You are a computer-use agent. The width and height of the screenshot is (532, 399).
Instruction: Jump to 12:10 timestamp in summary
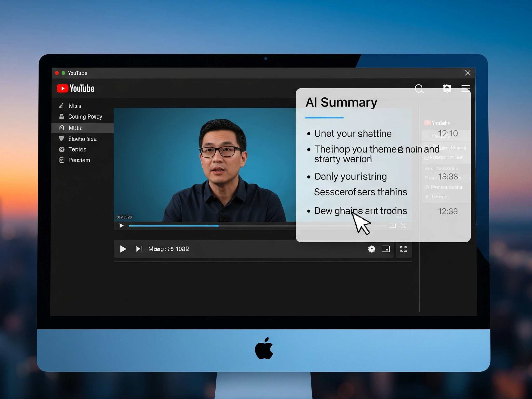[448, 134]
